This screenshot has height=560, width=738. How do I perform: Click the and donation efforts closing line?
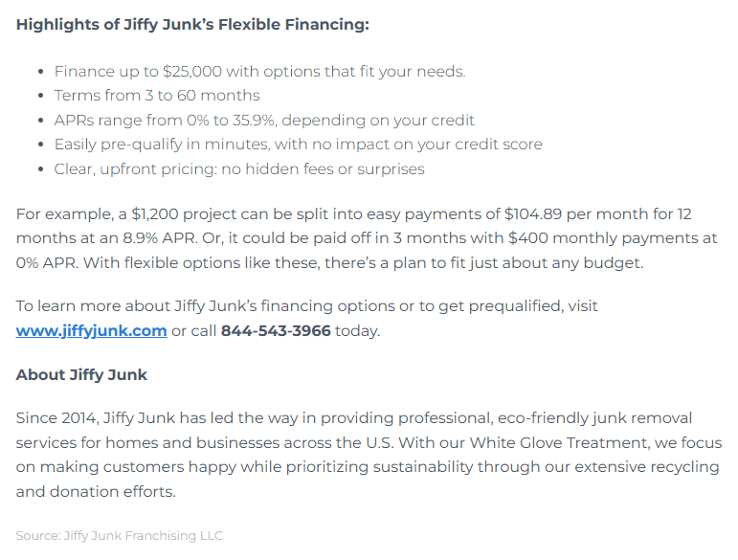coord(96,491)
